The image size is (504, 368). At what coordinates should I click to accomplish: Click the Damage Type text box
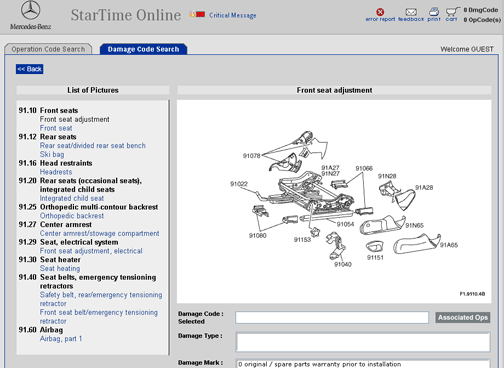[363, 342]
